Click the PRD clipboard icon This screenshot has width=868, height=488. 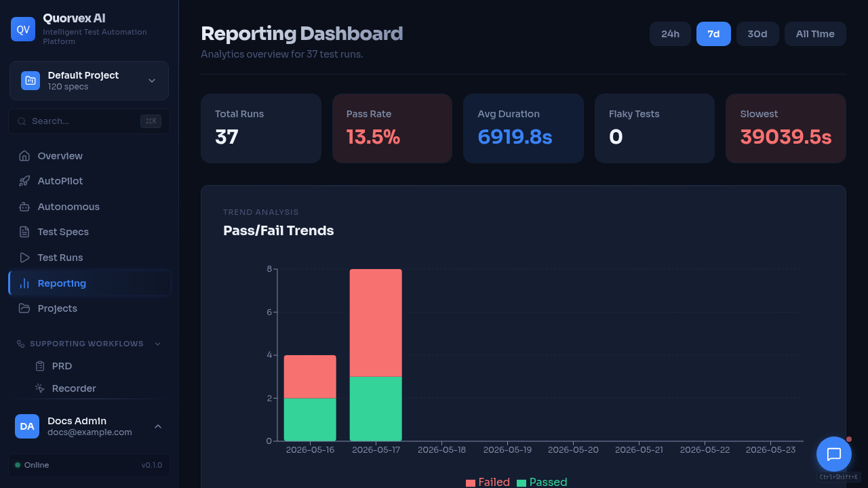point(40,366)
